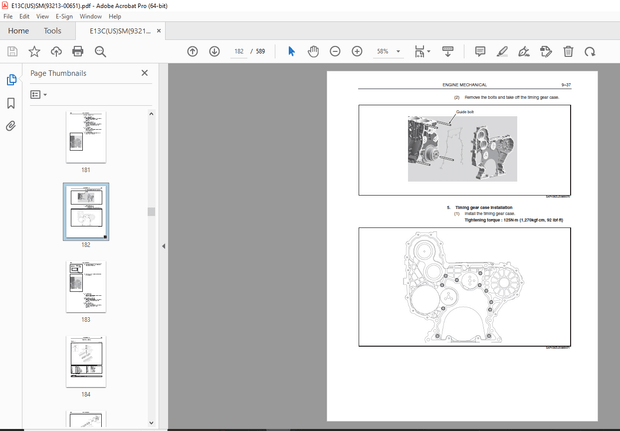Rotate page with the rotate icon

pyautogui.click(x=590, y=51)
